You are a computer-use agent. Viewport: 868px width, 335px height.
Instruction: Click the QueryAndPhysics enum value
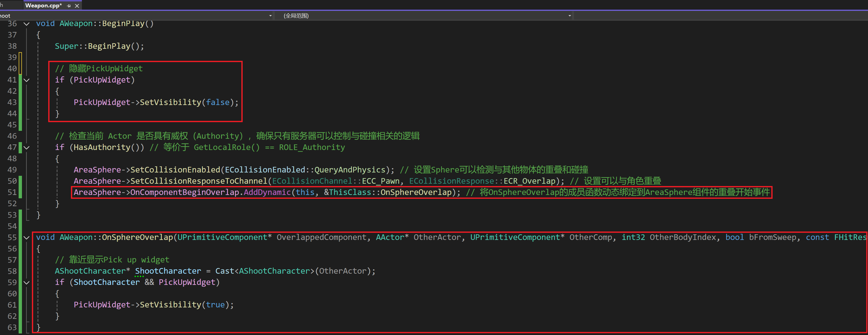pyautogui.click(x=350, y=170)
